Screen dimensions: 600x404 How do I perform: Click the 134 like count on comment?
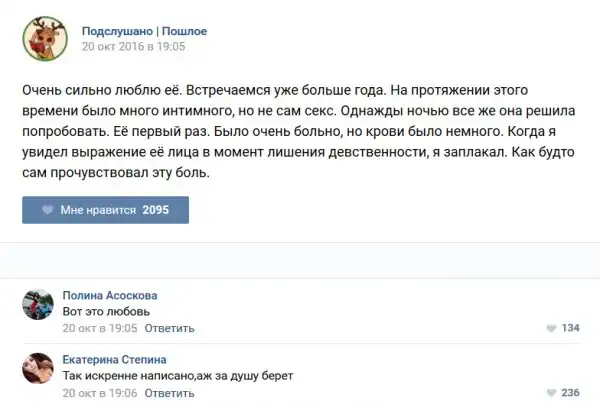(x=570, y=328)
